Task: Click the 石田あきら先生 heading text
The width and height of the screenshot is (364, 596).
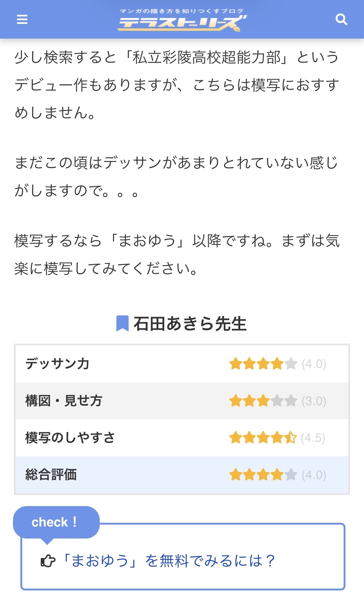Action: [x=190, y=323]
